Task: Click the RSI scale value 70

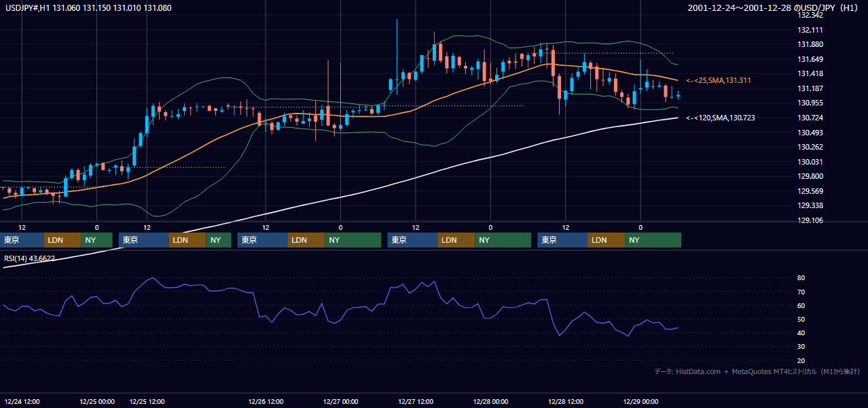Action: [x=801, y=292]
